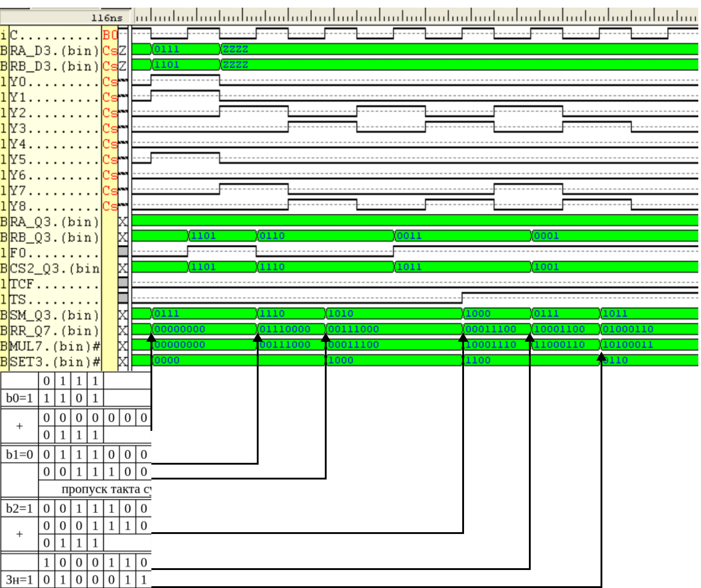This screenshot has width=701, height=588.
Task: Click the 0111 segment on RA_D3 waveform
Action: [186, 49]
